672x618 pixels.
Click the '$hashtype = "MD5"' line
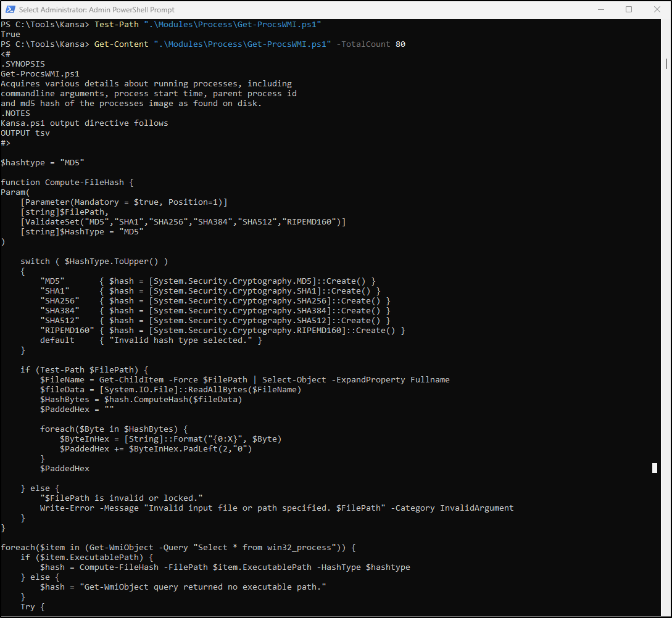[x=43, y=162]
